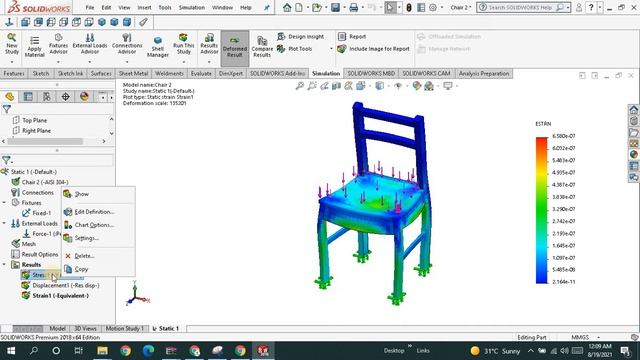The height and width of the screenshot is (360, 640).
Task: Switch to the Features tab
Action: 14,73
